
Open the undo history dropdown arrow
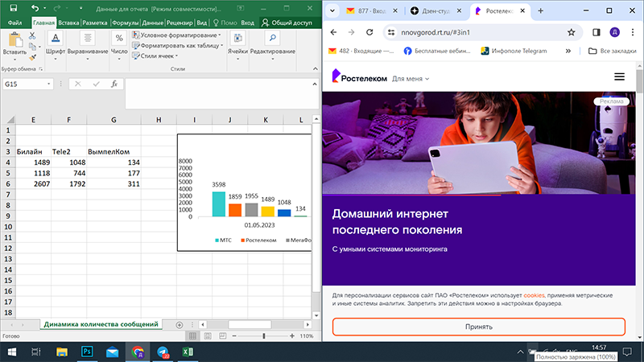44,8
